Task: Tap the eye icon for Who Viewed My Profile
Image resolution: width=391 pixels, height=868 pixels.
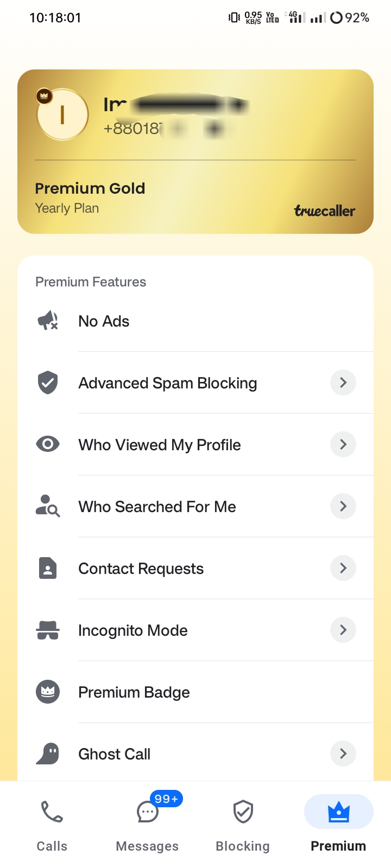Action: click(x=48, y=444)
